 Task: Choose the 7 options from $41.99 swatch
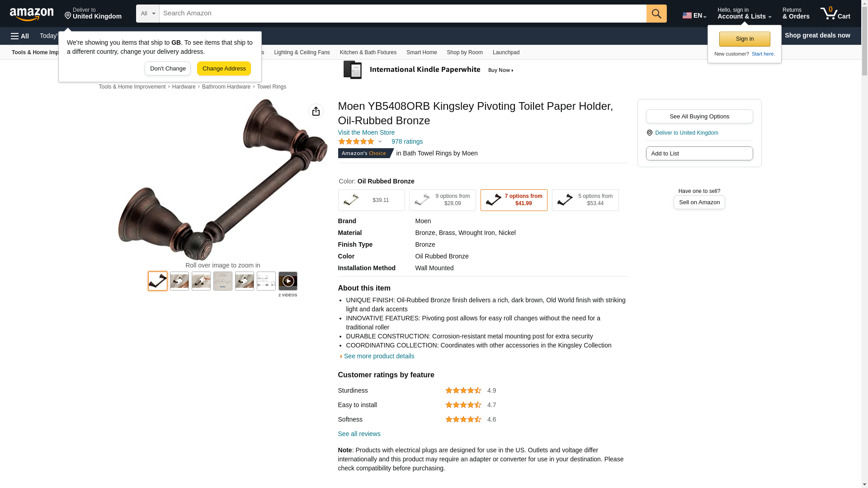pos(514,200)
